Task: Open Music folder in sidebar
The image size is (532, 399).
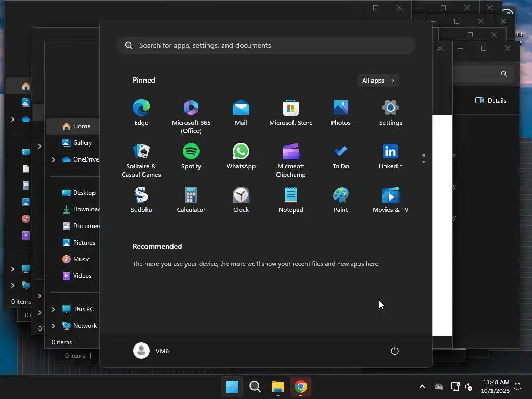Action: 76,259
